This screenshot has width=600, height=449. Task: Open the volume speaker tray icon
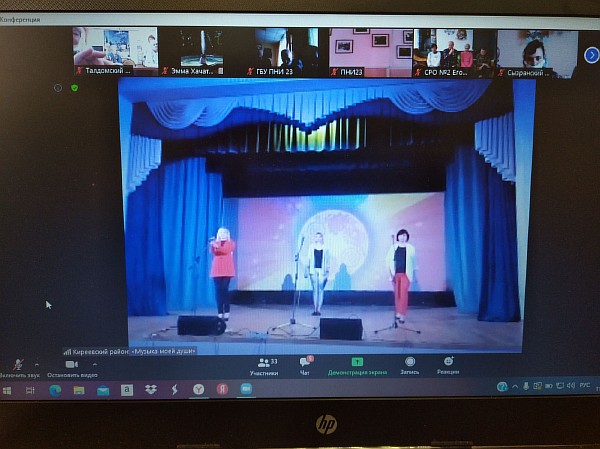[x=571, y=386]
